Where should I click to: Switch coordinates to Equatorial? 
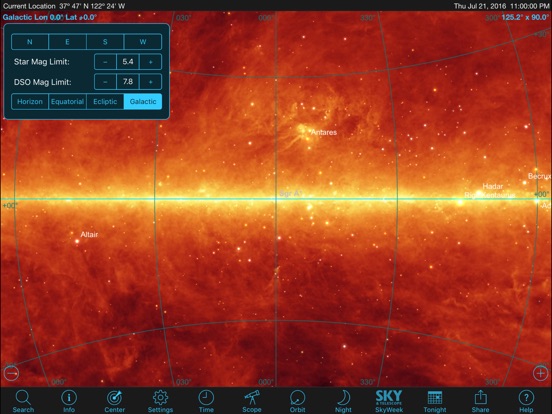pyautogui.click(x=67, y=102)
